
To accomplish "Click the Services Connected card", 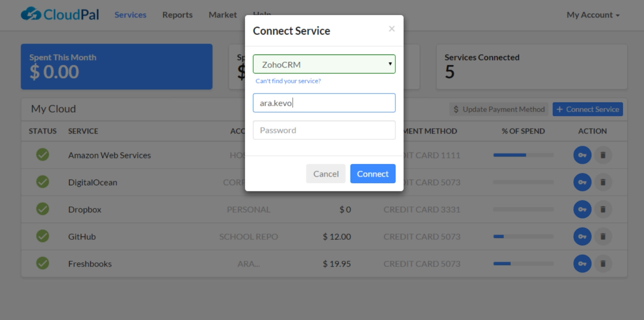I will point(532,67).
